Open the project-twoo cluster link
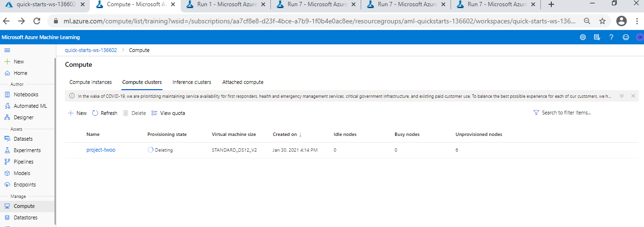Screen dimensions: 644x227 (101, 150)
